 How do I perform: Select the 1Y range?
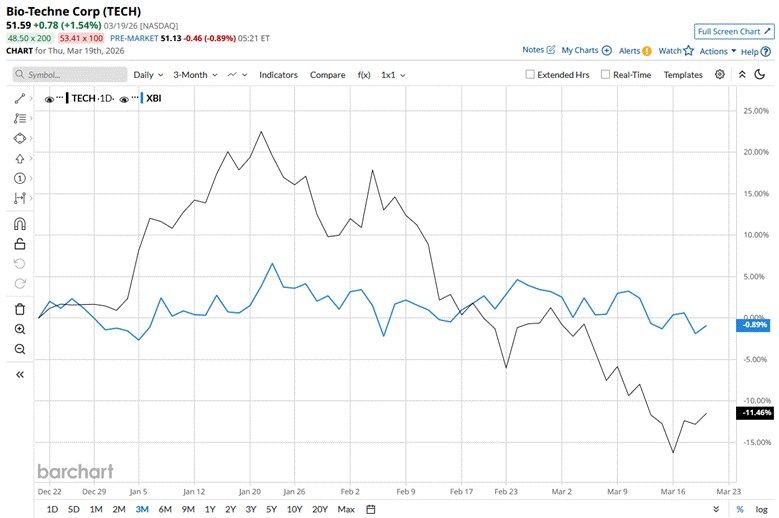(x=210, y=509)
